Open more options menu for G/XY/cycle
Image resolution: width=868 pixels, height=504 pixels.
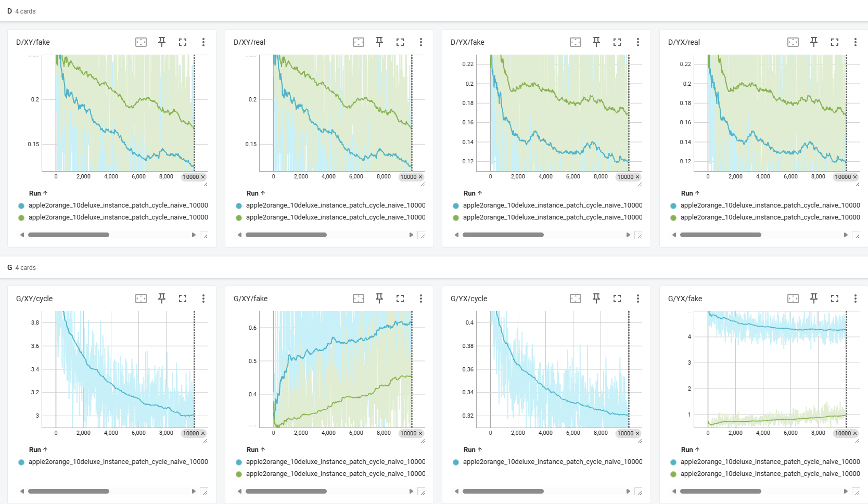click(x=203, y=299)
